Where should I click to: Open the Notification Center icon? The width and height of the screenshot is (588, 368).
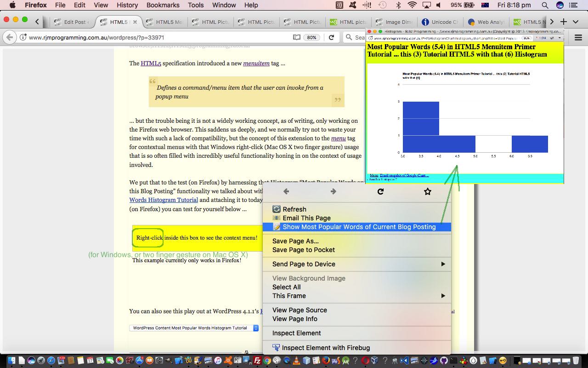click(573, 5)
